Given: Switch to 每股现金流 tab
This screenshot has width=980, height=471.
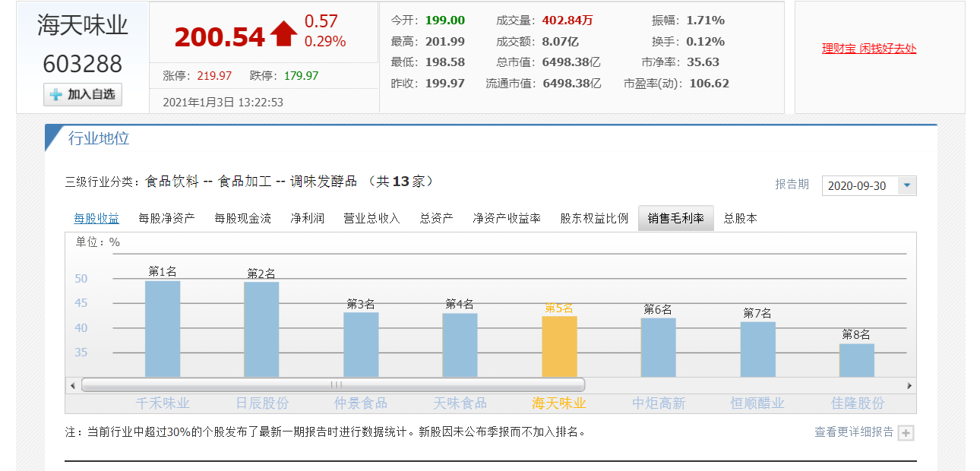Looking at the screenshot, I should pos(242,218).
